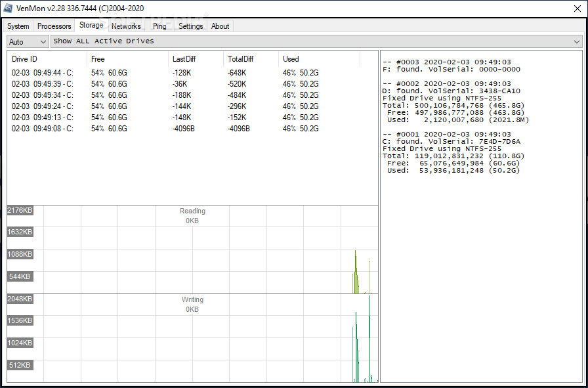Click the -152K TotalDiff value

click(237, 118)
